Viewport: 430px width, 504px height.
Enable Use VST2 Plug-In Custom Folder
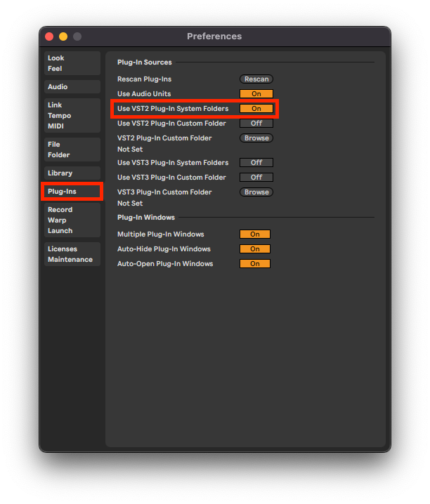[256, 124]
